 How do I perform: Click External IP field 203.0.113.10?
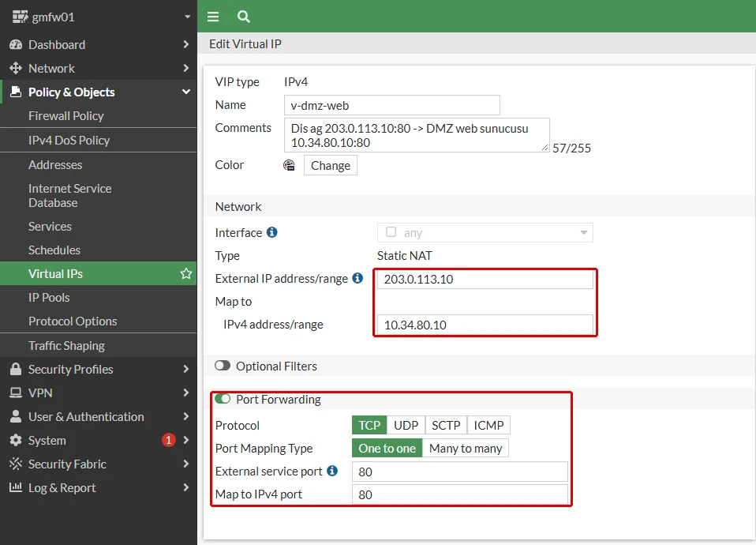click(x=485, y=279)
